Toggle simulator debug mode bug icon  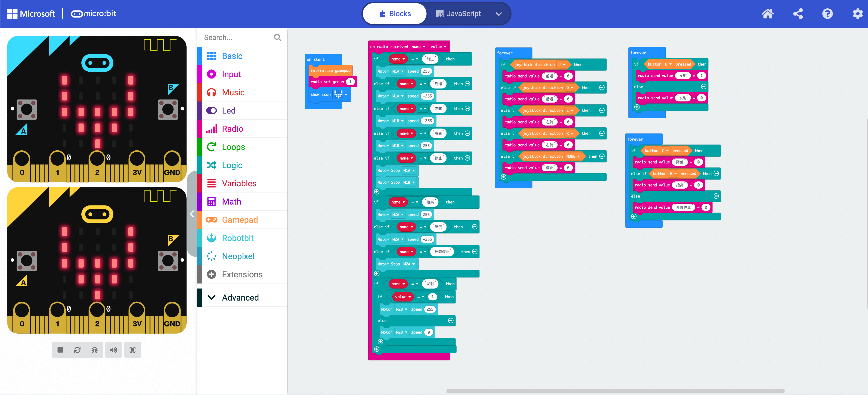tap(94, 350)
